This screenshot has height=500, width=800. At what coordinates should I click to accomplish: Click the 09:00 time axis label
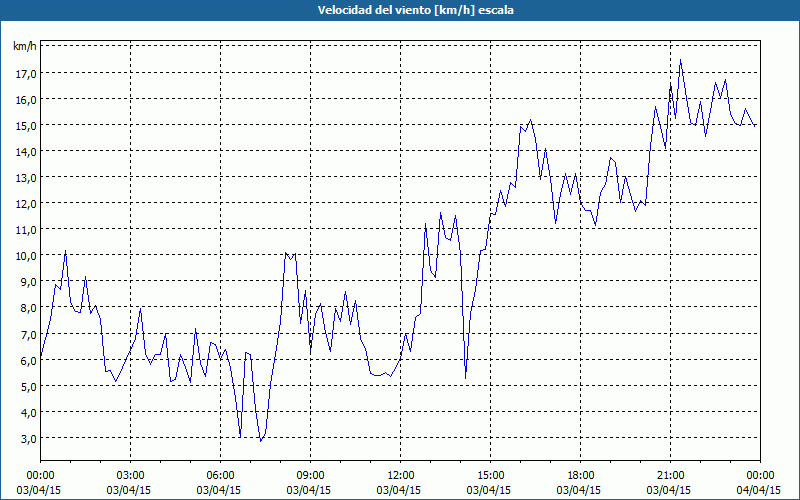tap(311, 476)
